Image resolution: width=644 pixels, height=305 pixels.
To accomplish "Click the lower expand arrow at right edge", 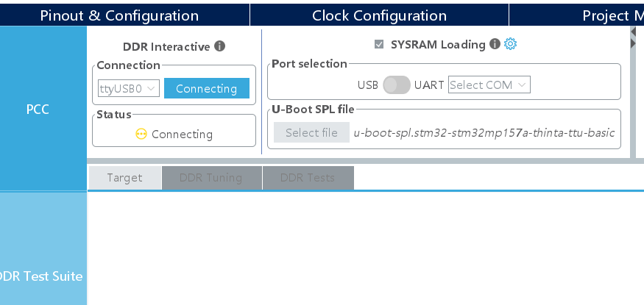I will (633, 43).
